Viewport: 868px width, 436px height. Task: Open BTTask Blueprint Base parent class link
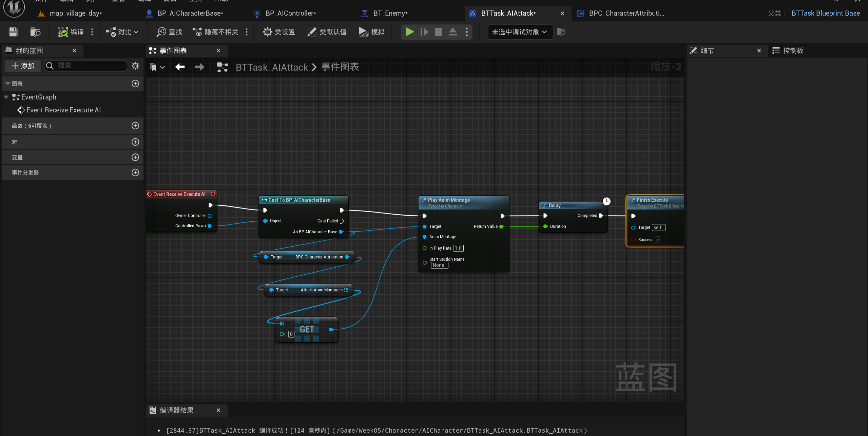(x=825, y=13)
